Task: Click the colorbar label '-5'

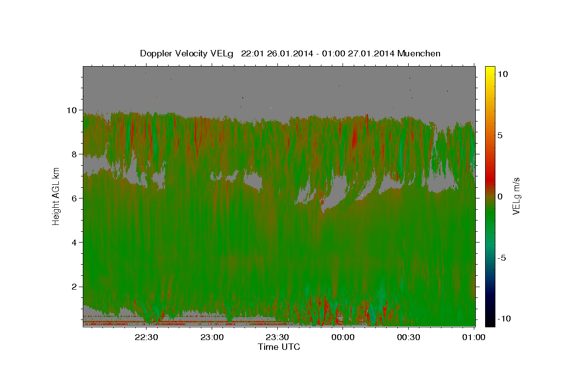Action: coord(501,258)
